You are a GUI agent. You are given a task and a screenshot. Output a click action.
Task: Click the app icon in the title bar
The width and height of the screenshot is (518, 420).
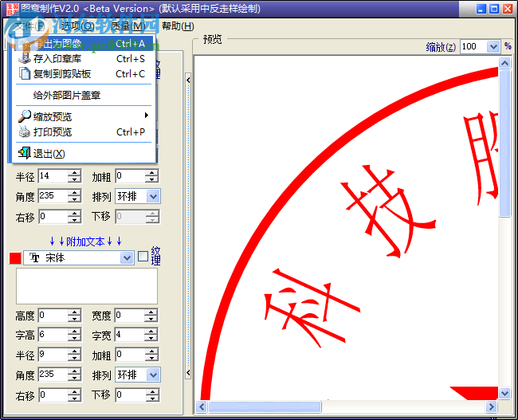tap(13, 9)
